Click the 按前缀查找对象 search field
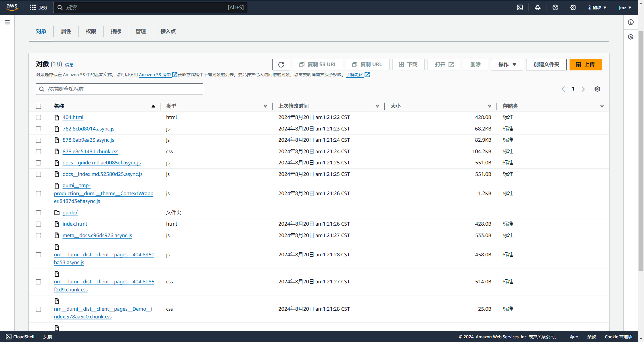Screen dimensions: 644x342 pyautogui.click(x=120, y=89)
